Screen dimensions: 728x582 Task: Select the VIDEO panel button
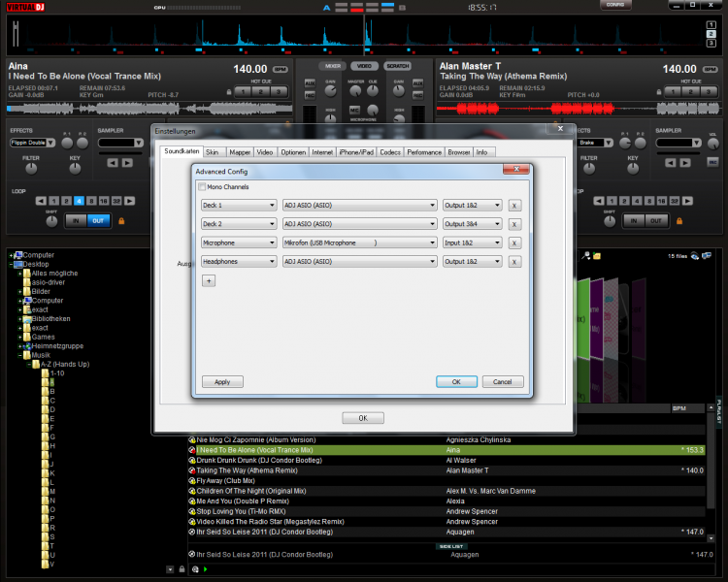tap(364, 66)
